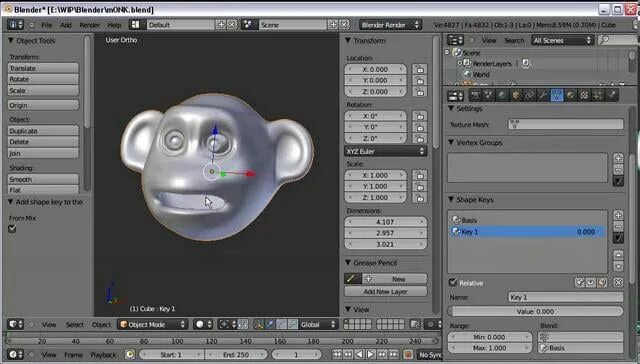Open the XYZ Euler rotation mode dropdown
This screenshot has height=364, width=640.
tap(386, 151)
